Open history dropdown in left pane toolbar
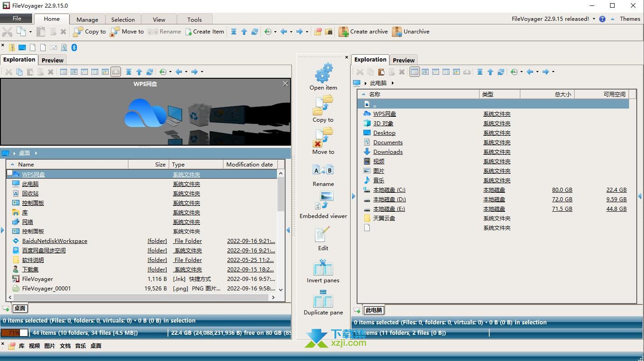This screenshot has height=361, width=644. tap(170, 71)
